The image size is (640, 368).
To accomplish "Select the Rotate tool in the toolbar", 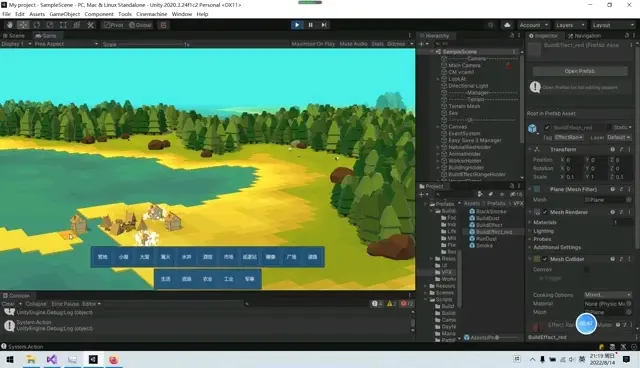I will point(36,25).
